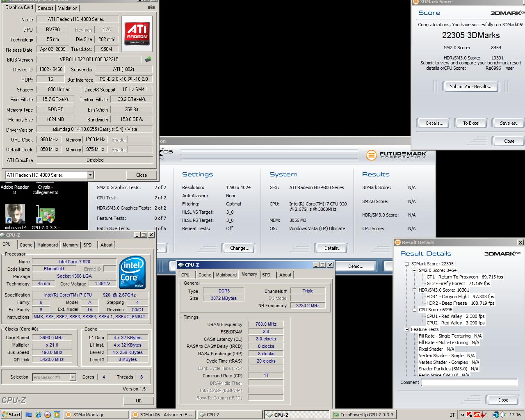Switch to 3DMark06 Advanced taskbar button
Image resolution: width=525 pixels, height=420 pixels.
tap(162, 415)
